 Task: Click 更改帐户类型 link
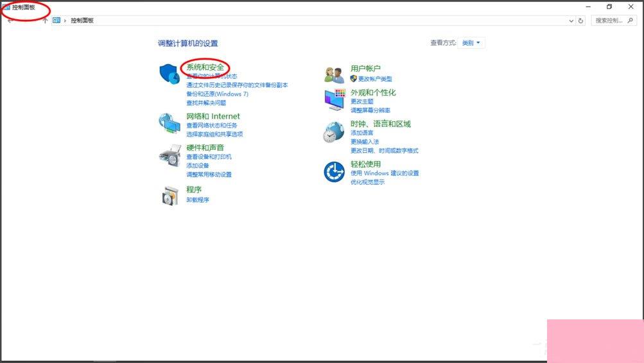pos(375,79)
